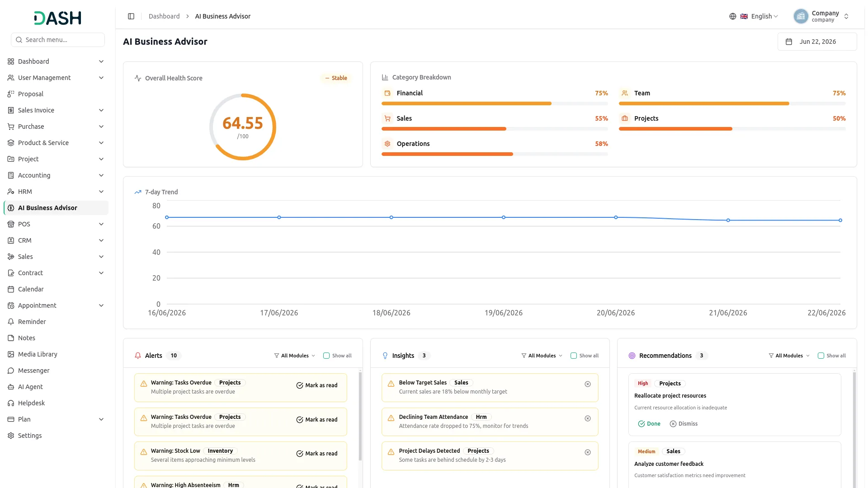
Task: Click the Overall Health Score pulse icon
Action: [138, 78]
